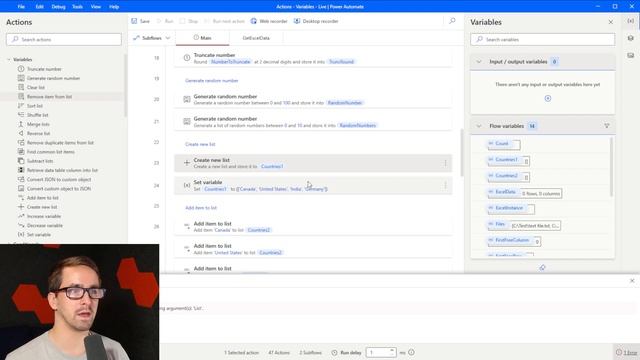640x360 pixels.
Task: Open more options for Set variable step
Action: 445,186
